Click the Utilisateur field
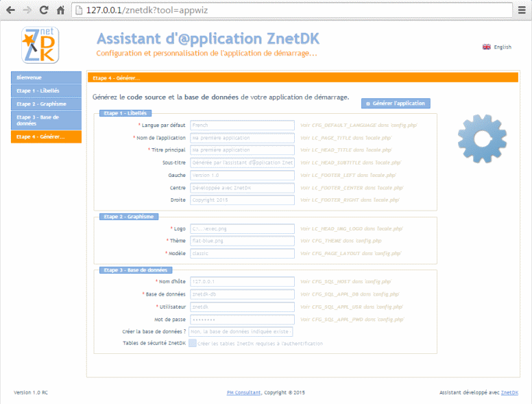This screenshot has height=404, width=532. pyautogui.click(x=242, y=307)
